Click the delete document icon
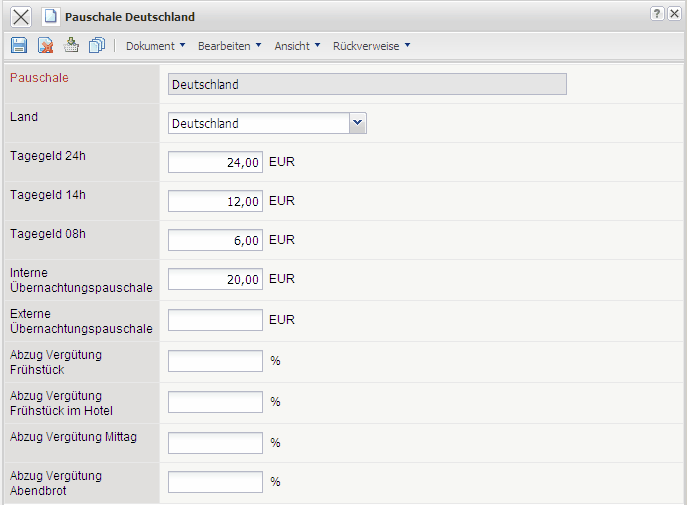Screen dimensions: 688x505 pyautogui.click(x=45, y=45)
